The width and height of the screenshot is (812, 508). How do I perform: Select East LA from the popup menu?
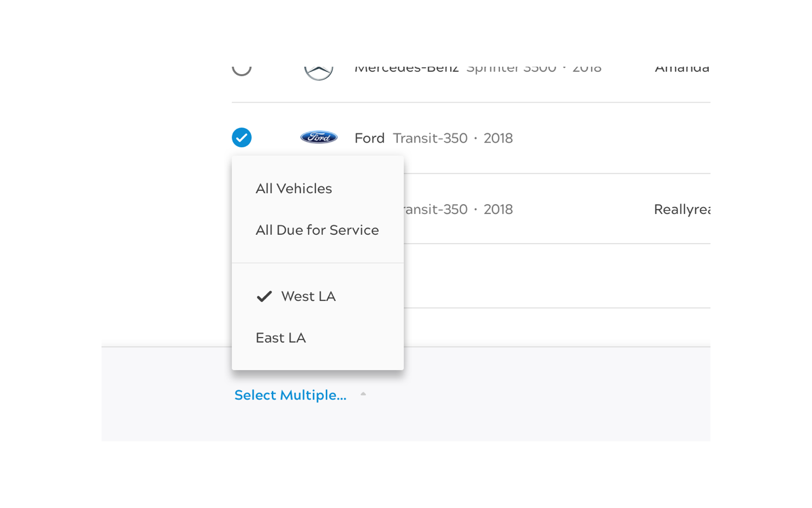(x=281, y=338)
